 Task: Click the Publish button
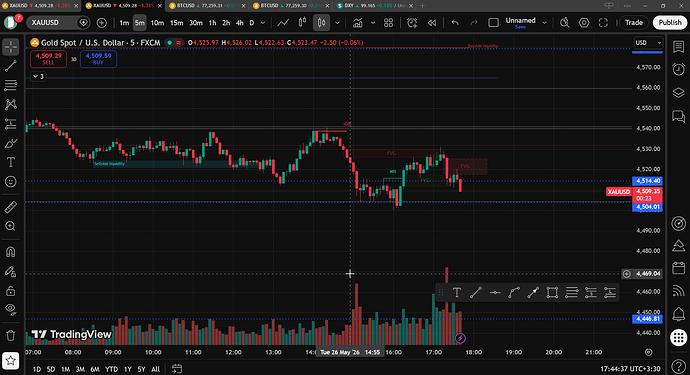pyautogui.click(x=670, y=22)
